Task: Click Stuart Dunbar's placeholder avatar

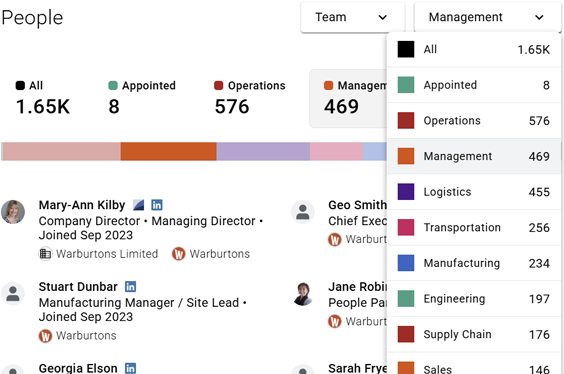Action: coord(13,293)
